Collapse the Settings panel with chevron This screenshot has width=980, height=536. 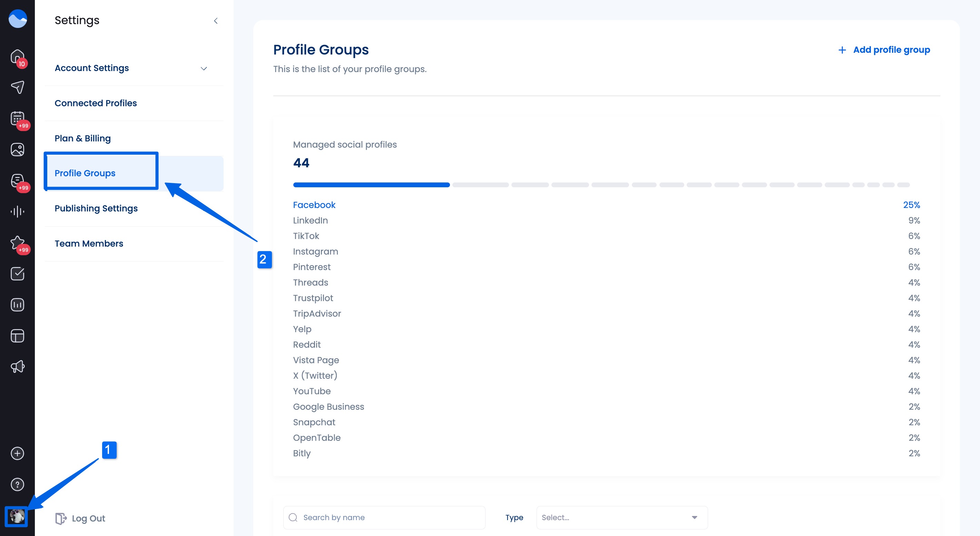216,21
